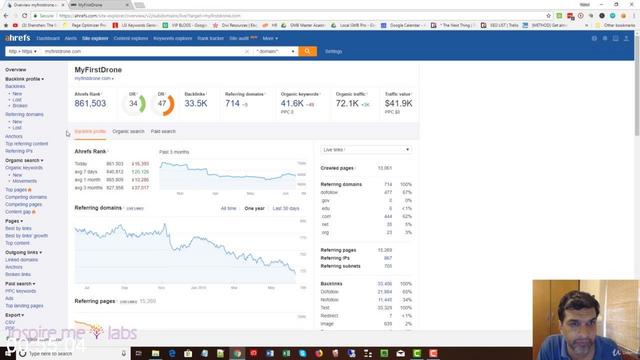640x360 pixels.
Task: Click Cortana microphone icon
Action: click(124, 353)
